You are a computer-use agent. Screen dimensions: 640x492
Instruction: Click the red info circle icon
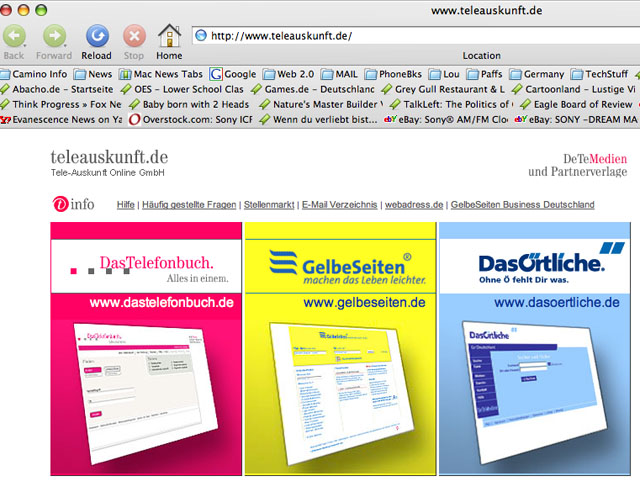(x=60, y=204)
